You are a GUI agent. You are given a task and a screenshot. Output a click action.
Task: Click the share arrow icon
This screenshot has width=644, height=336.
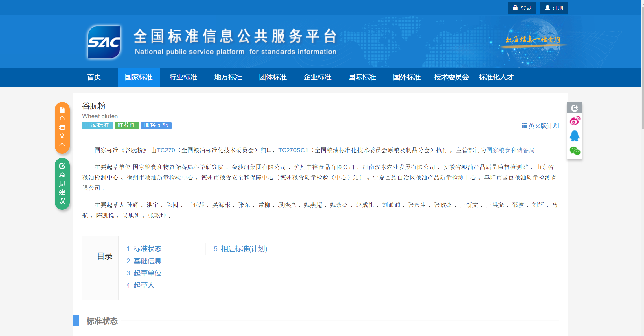(575, 108)
